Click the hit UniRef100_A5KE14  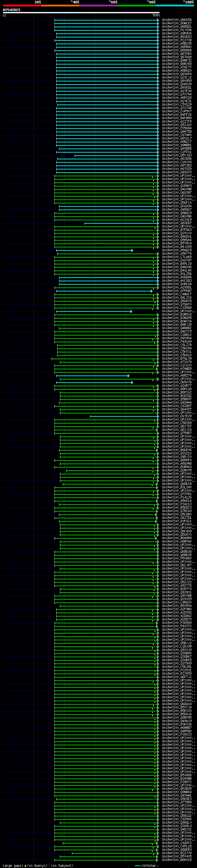(x=176, y=501)
